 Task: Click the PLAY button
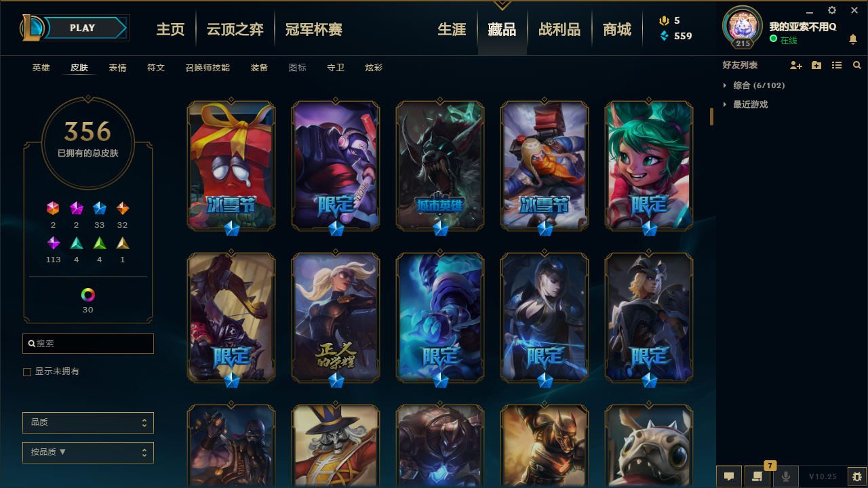[83, 28]
